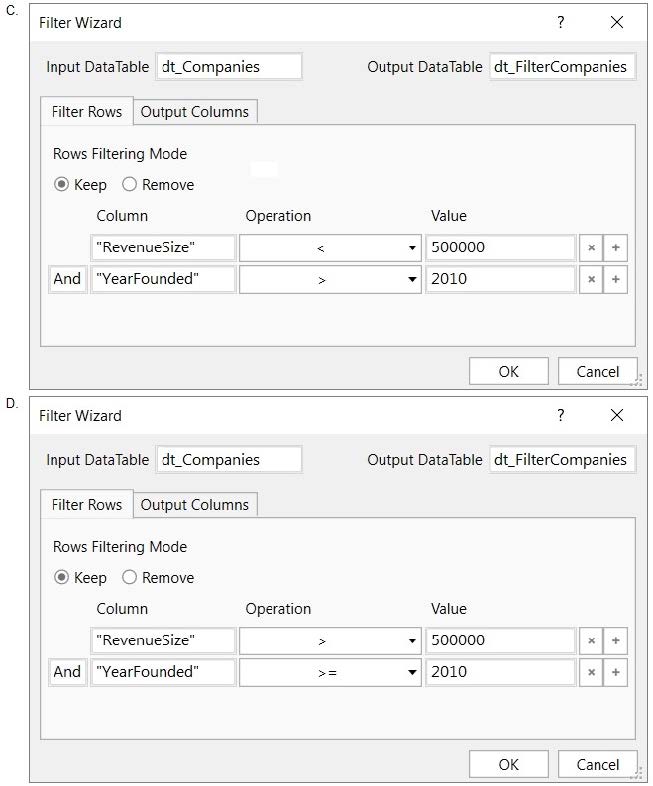Expand the YearFounded operation dropdown in dialog C
The height and width of the screenshot is (786, 653).
(x=330, y=279)
